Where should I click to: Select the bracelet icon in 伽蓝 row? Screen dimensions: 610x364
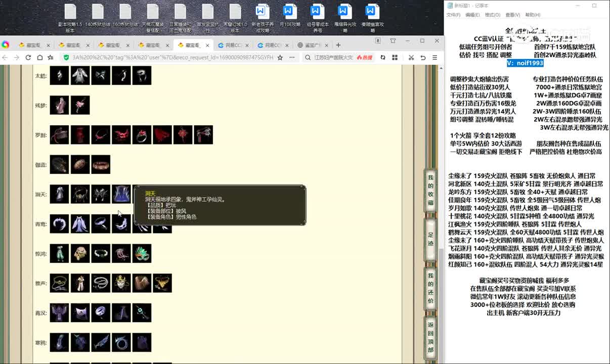(101, 164)
